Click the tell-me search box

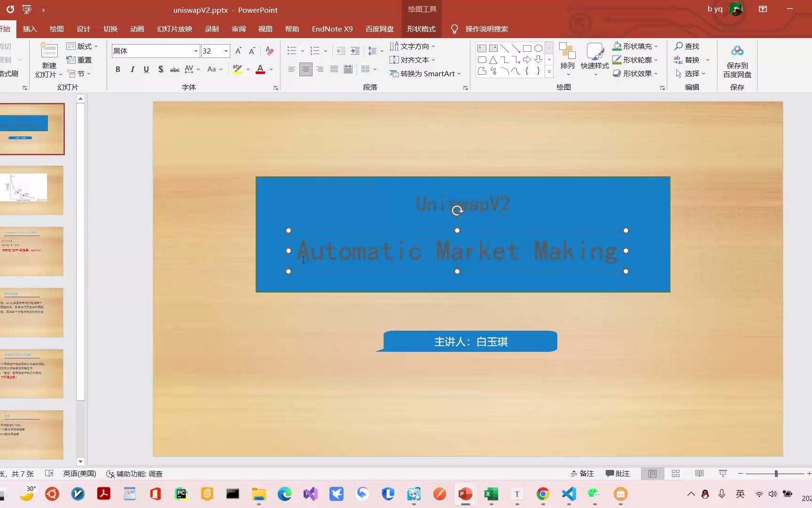point(486,29)
